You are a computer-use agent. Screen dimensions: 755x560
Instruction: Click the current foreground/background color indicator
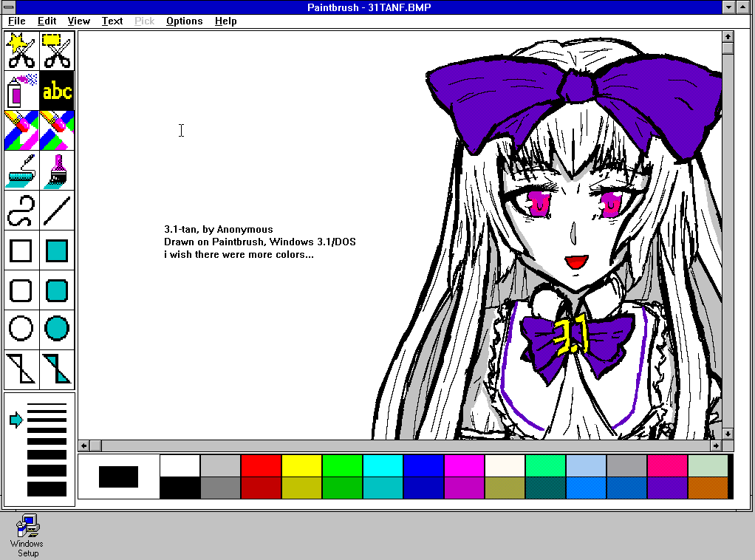[x=118, y=477]
